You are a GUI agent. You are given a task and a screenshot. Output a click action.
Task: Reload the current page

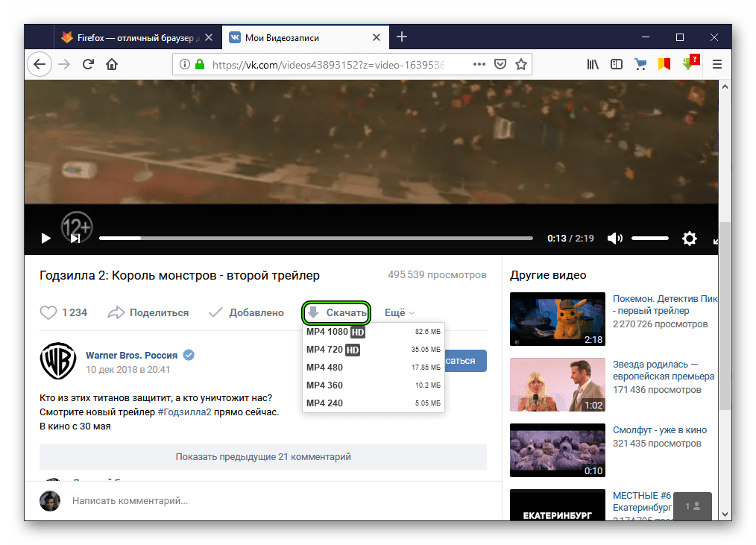click(x=88, y=64)
